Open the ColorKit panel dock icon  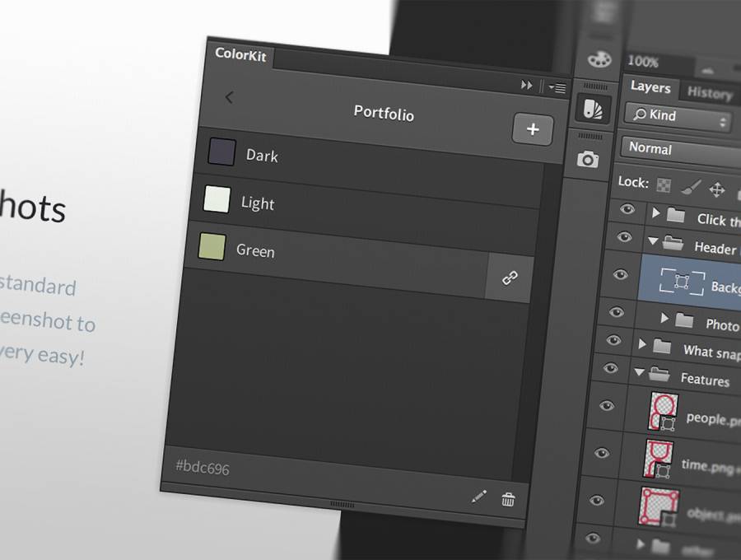coord(590,110)
